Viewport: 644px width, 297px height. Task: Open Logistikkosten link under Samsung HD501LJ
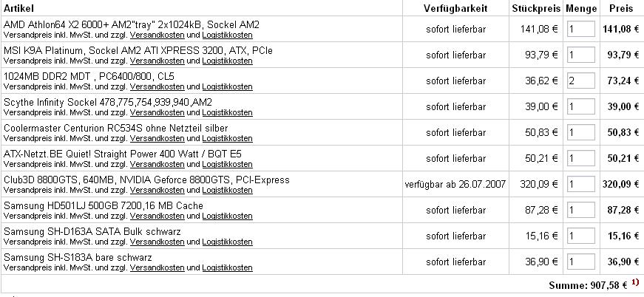pyautogui.click(x=227, y=216)
